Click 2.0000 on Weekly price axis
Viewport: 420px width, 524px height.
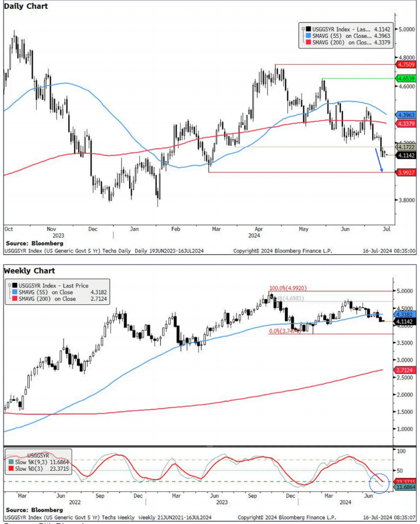pos(405,395)
